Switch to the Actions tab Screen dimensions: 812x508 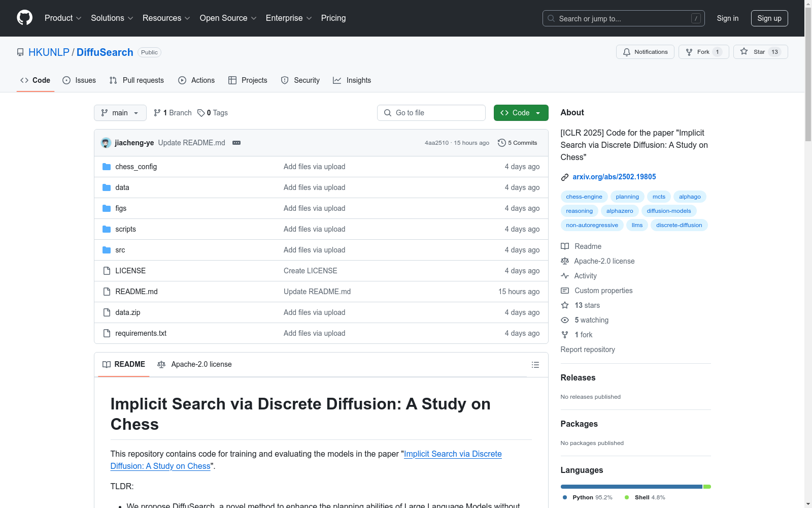(x=196, y=80)
